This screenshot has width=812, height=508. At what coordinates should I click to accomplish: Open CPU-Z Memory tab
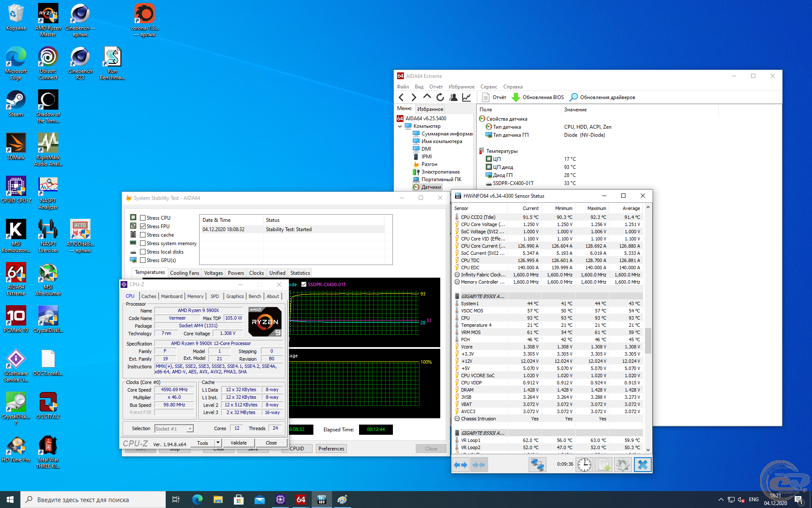click(195, 296)
